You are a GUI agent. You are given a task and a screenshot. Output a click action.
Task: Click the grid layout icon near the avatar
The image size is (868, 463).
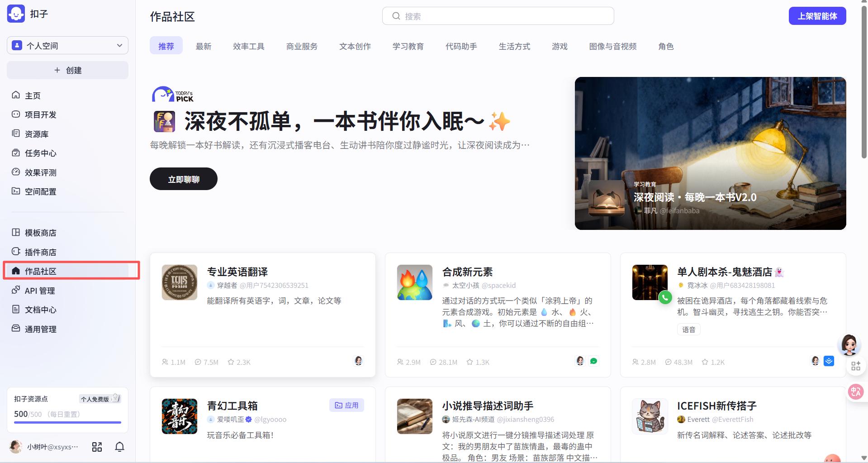pos(97,447)
